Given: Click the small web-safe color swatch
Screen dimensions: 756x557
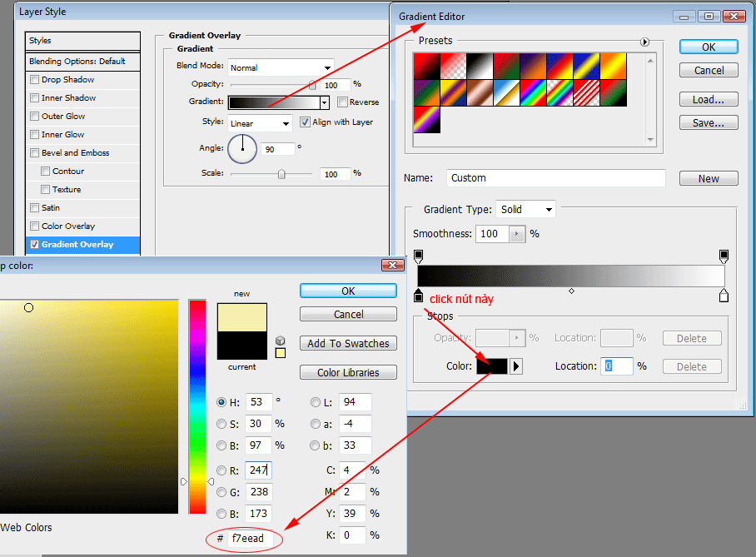Looking at the screenshot, I should (x=280, y=353).
